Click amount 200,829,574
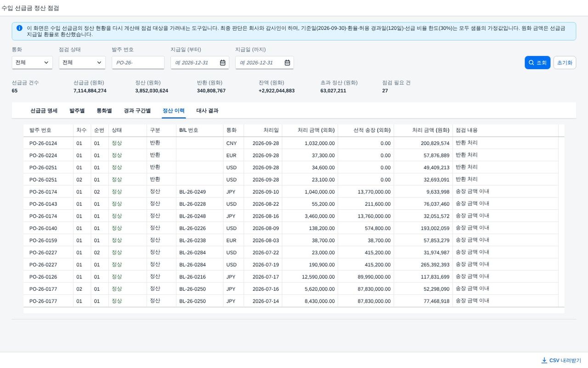The image size is (588, 368). (435, 144)
